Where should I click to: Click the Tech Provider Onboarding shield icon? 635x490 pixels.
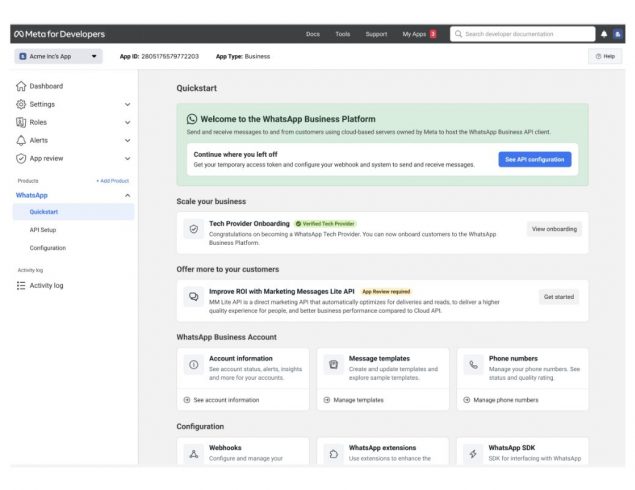[194, 229]
